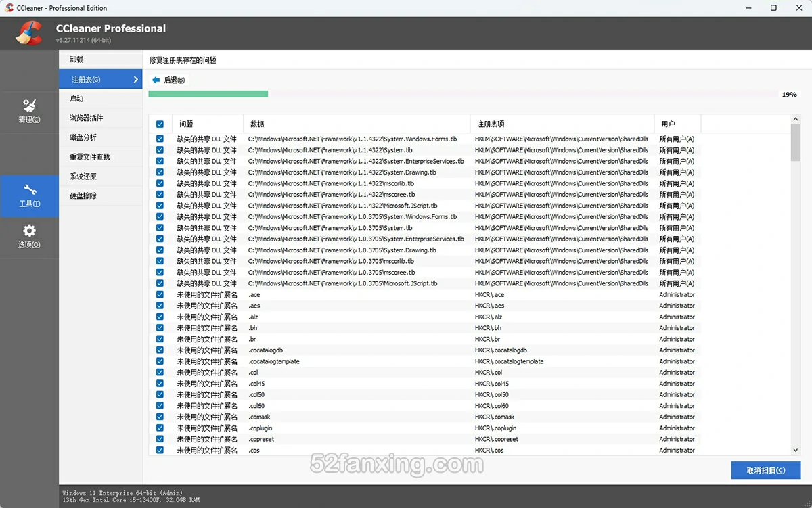
Task: Open the 选项 (Options) gear section
Action: click(29, 237)
